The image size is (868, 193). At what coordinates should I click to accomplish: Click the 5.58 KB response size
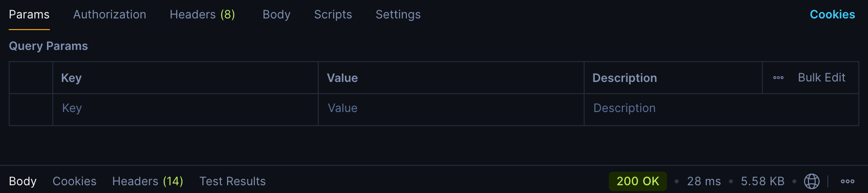762,181
